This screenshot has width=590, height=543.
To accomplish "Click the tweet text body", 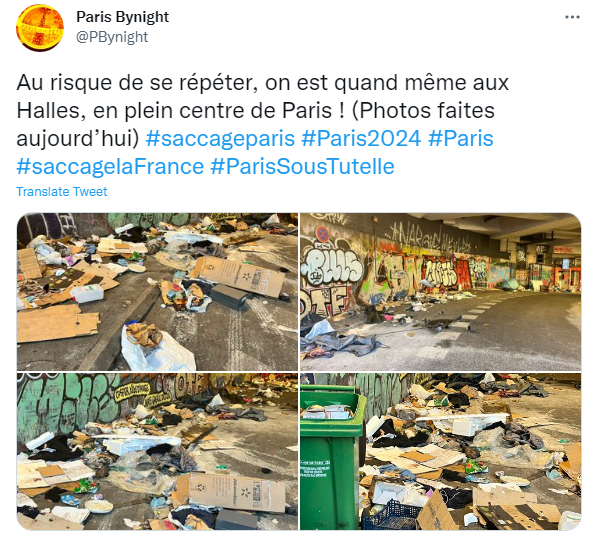I will tap(262, 124).
